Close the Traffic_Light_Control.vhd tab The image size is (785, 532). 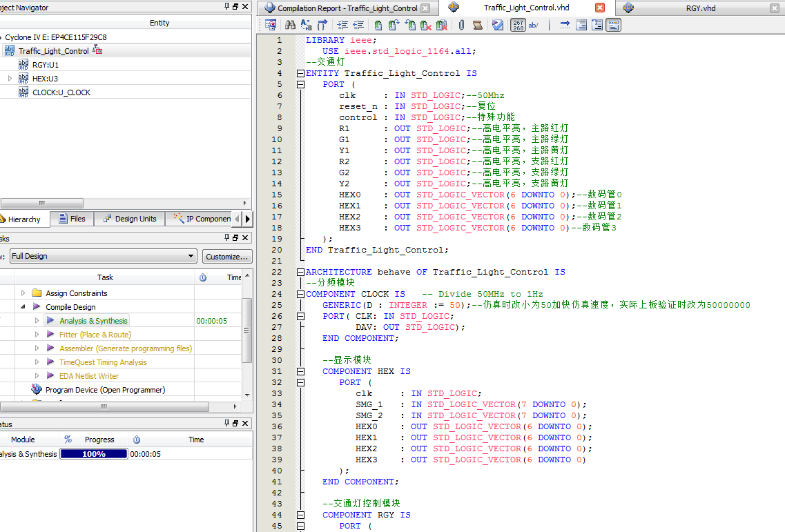click(x=599, y=8)
